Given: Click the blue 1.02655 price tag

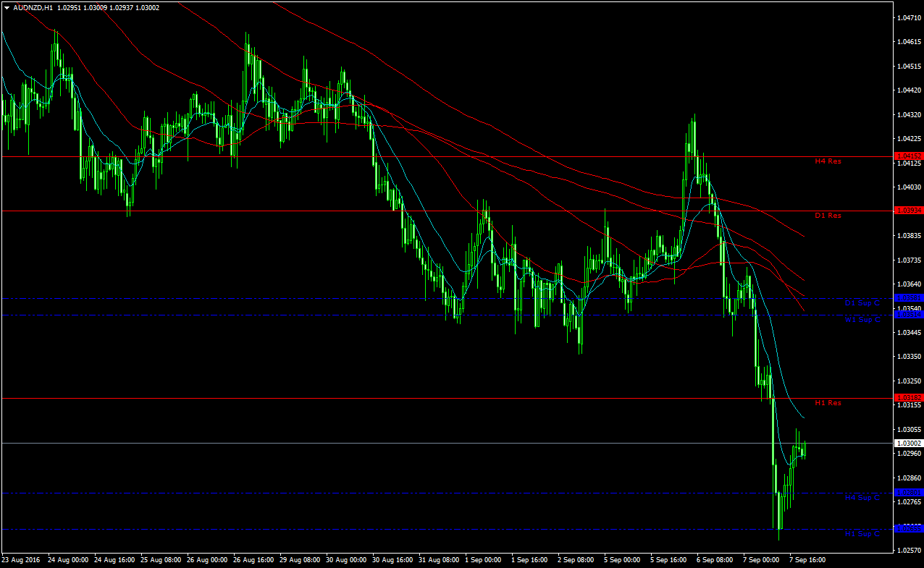Looking at the screenshot, I should click(909, 529).
